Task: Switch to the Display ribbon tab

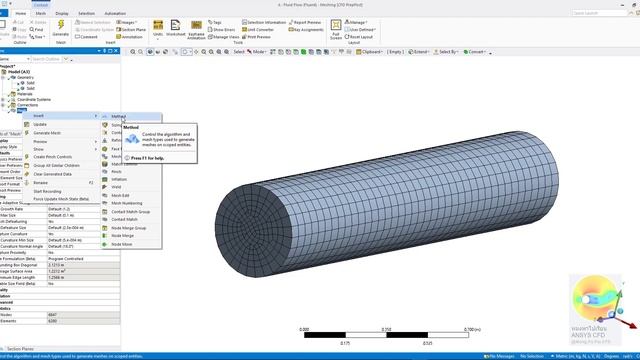Action: (62, 13)
